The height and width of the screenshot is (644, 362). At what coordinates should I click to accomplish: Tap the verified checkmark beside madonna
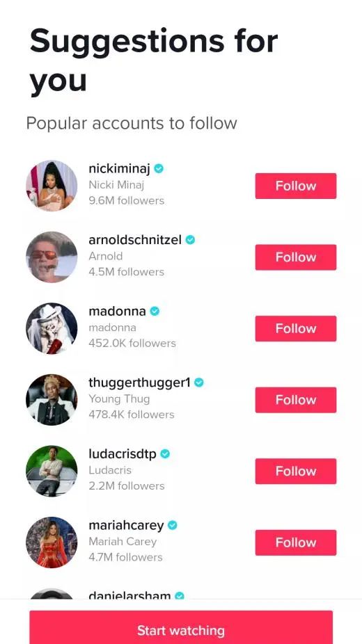(x=155, y=312)
